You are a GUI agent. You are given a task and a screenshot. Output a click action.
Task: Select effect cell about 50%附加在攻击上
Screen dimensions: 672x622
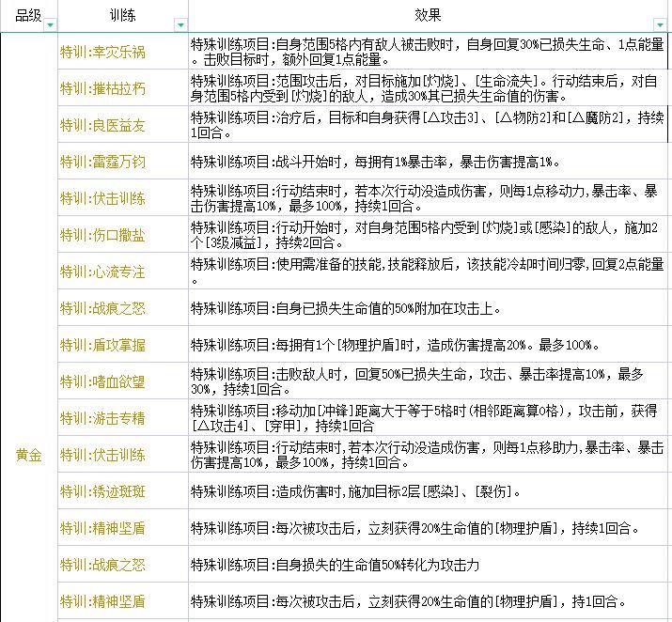click(429, 308)
